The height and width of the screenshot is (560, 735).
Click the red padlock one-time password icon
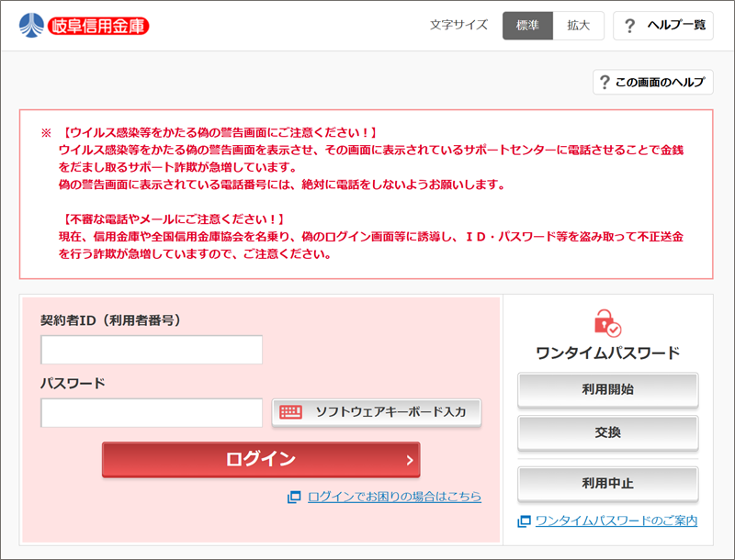[607, 323]
